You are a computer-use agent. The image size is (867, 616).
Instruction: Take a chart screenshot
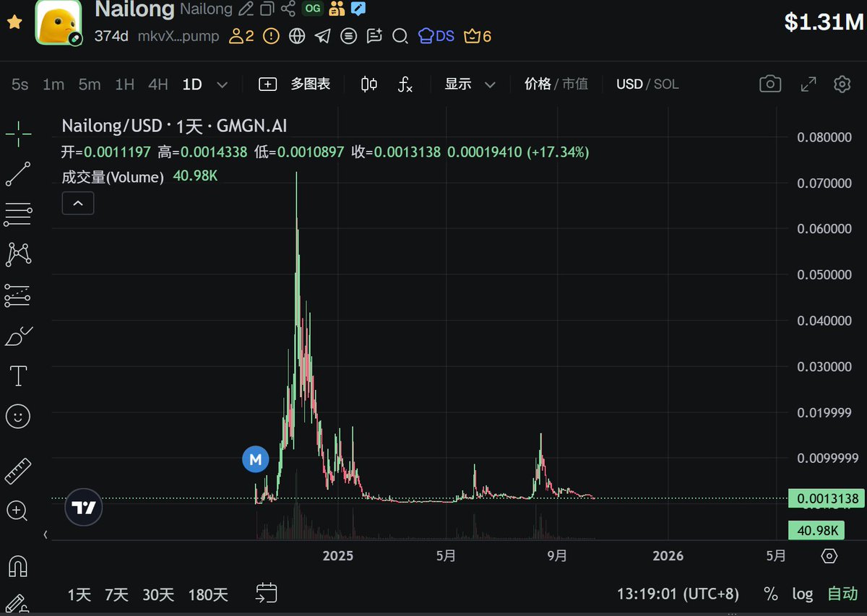coord(769,84)
